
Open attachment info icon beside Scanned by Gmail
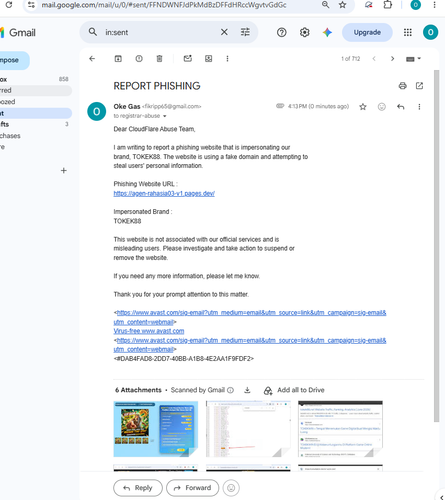(x=230, y=390)
